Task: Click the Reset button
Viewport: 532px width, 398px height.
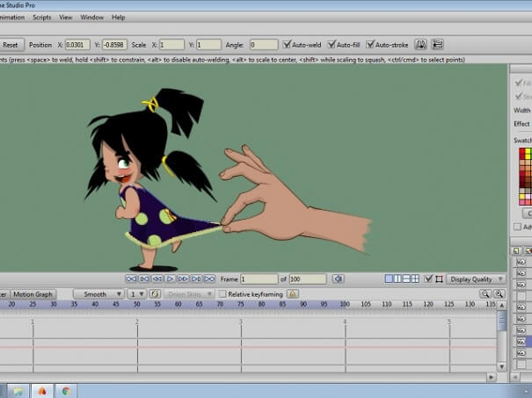Action: pyautogui.click(x=11, y=44)
